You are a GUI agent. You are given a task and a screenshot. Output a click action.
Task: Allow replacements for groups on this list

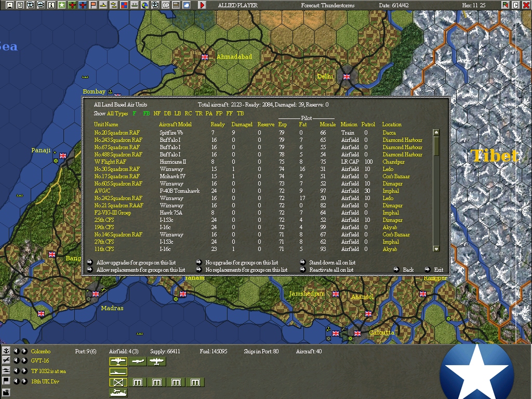(x=140, y=270)
